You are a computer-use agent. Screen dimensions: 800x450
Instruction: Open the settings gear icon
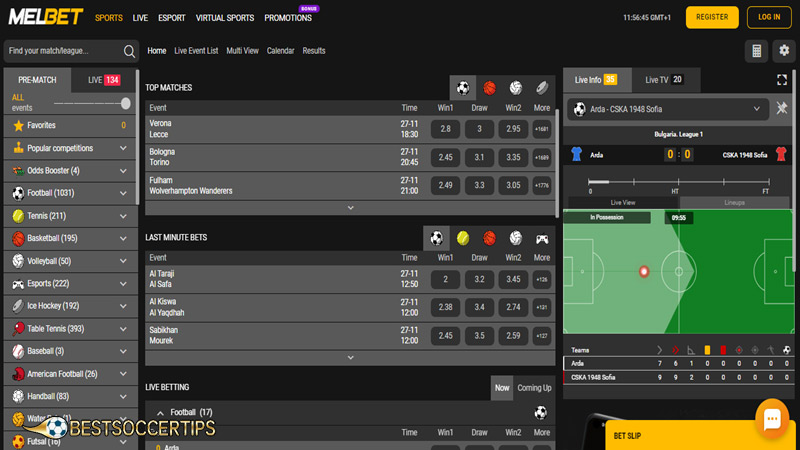pos(784,51)
